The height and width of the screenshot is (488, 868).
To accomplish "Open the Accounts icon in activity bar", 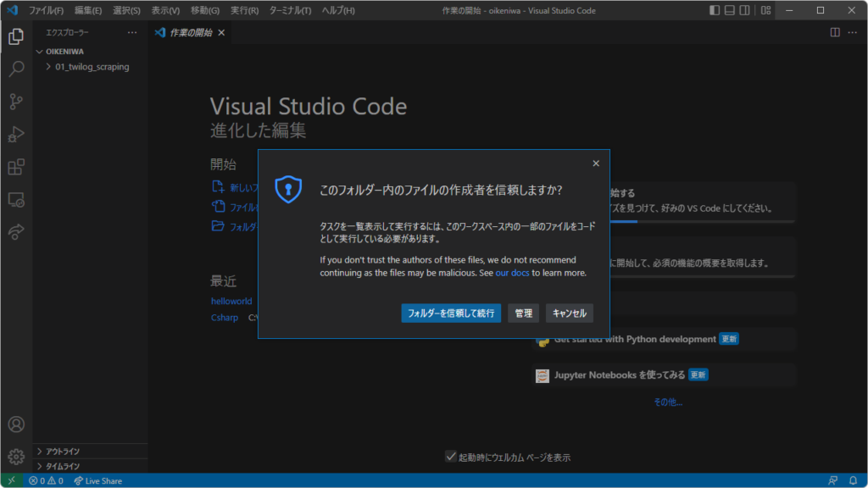I will click(16, 424).
